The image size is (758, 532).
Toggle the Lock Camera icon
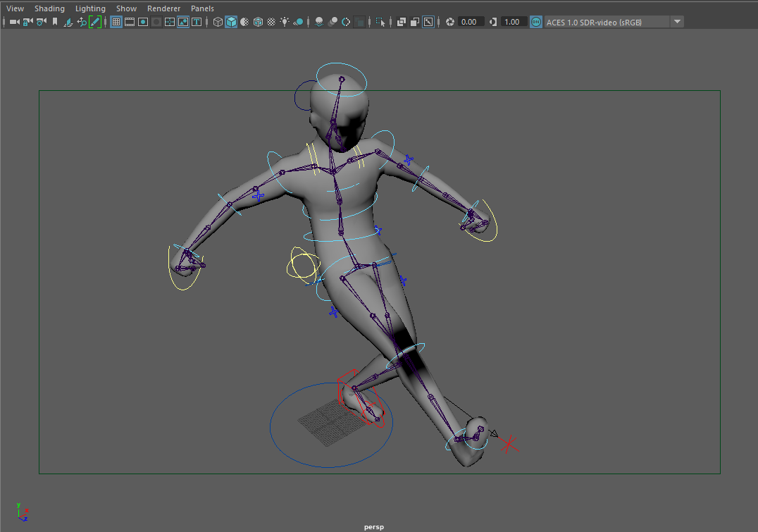pyautogui.click(x=27, y=22)
